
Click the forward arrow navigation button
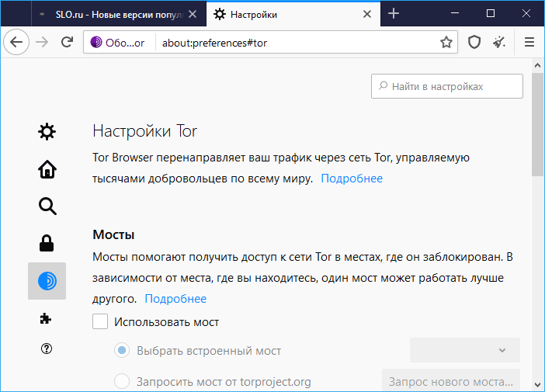(42, 43)
